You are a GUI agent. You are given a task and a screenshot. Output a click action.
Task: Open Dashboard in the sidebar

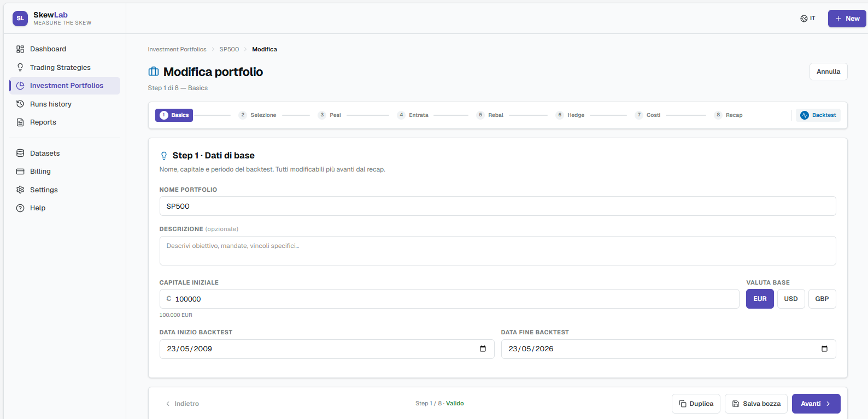(64, 49)
